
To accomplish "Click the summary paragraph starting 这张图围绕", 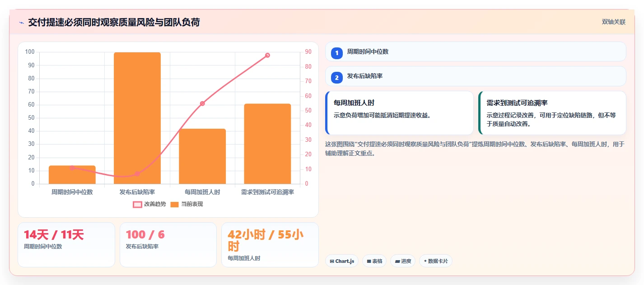I will (x=475, y=149).
